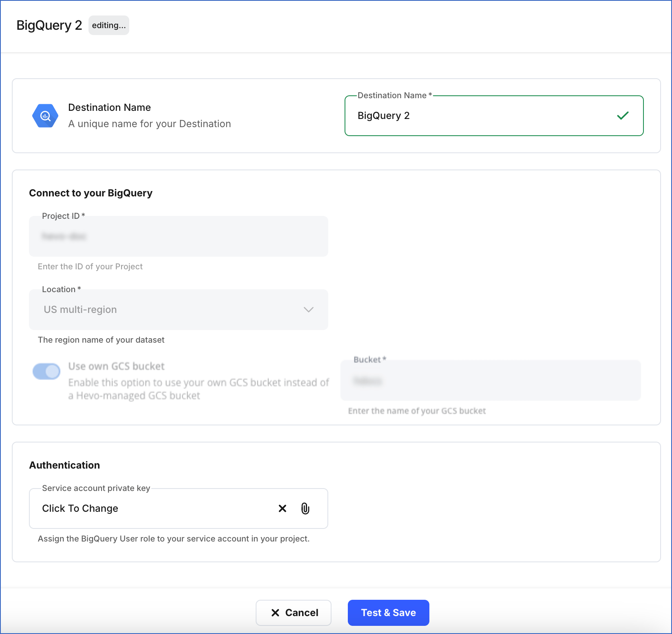Click the Cancel button
This screenshot has width=672, height=634.
click(x=293, y=613)
